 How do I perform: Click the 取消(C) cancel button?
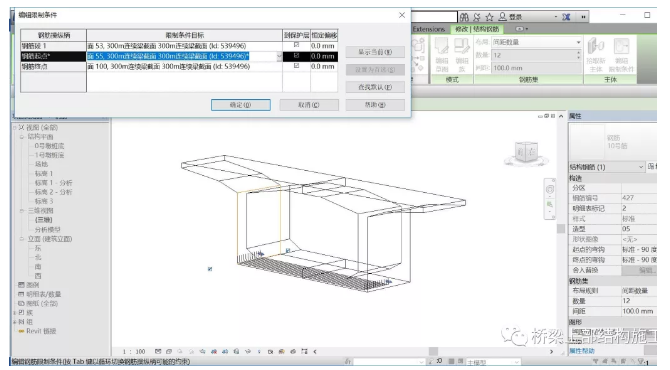point(309,105)
